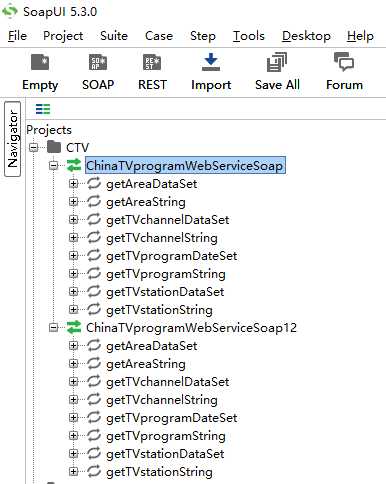Open the Help menu
The height and width of the screenshot is (484, 386).
pos(360,36)
